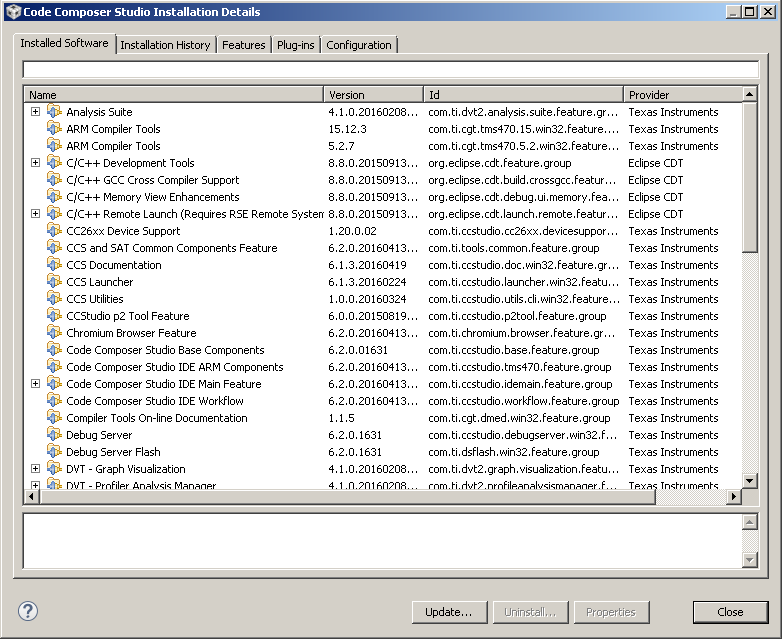
Task: Expand the DVT - Graph Visualization node
Action: point(35,468)
